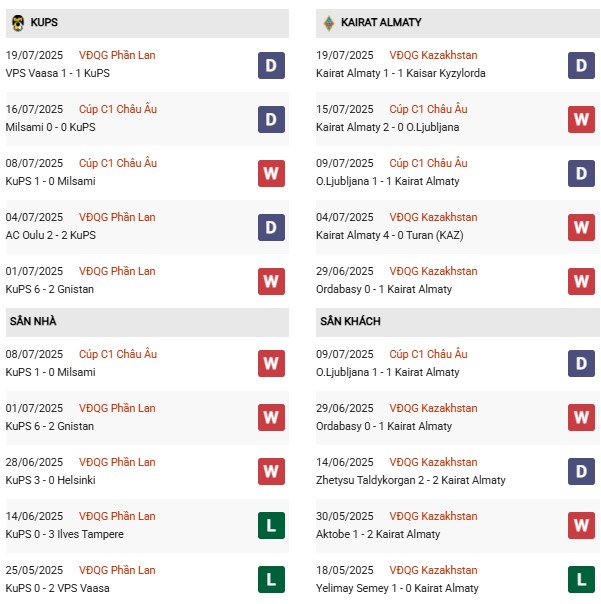This screenshot has width=601, height=604.
Task: Click the D badge for VPS Vaasa 1 - 1 KuPS
Action: coord(271,66)
